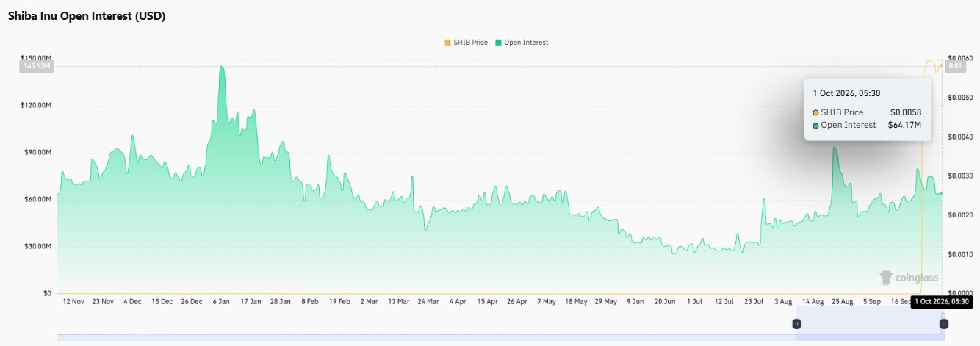This screenshot has width=980, height=346.
Task: Click the $64.17M tooltip open interest value
Action: (x=904, y=126)
